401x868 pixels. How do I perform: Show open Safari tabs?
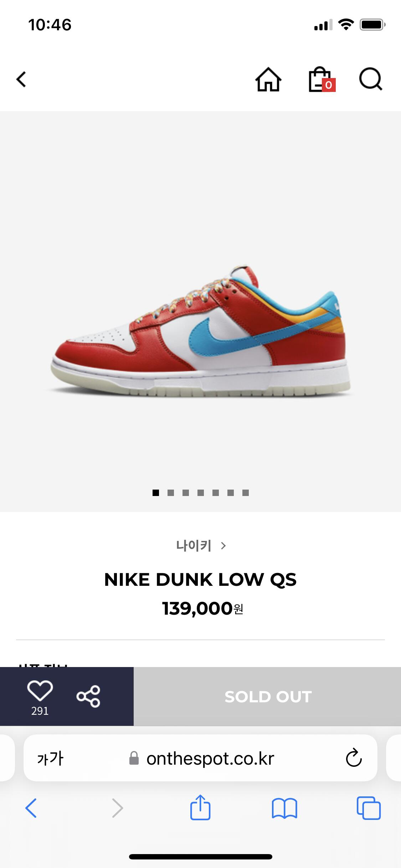(369, 808)
